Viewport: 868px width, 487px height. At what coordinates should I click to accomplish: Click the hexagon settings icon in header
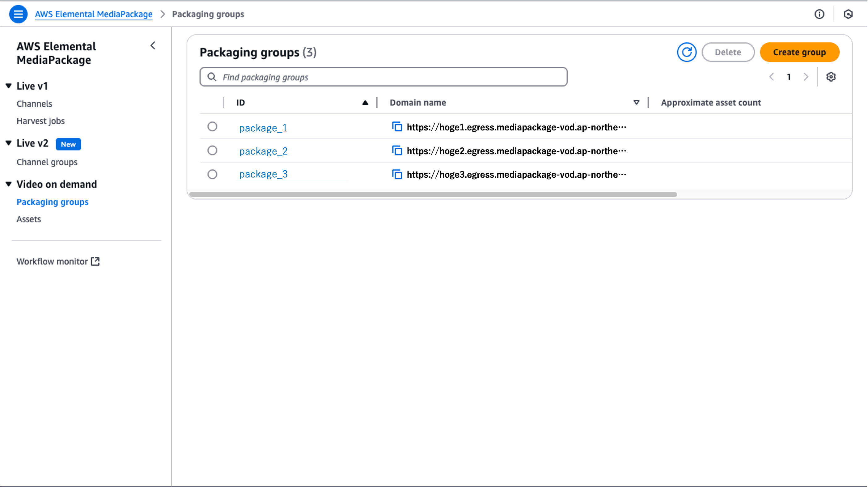click(848, 14)
